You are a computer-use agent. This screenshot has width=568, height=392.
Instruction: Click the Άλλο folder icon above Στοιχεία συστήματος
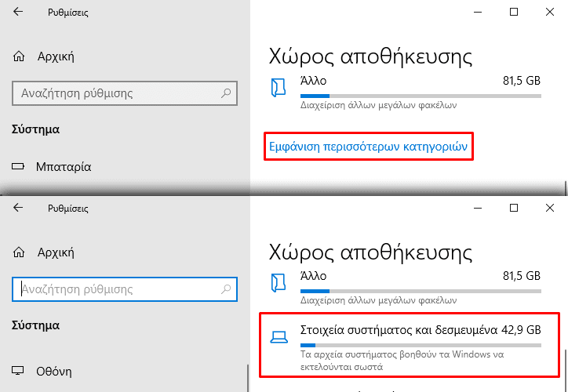pos(279,283)
